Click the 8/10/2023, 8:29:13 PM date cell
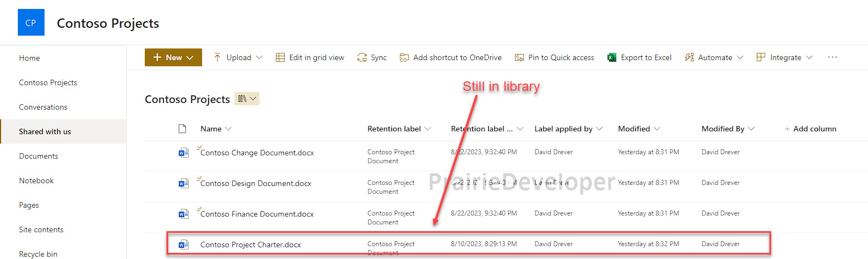868x259 pixels. coord(484,244)
